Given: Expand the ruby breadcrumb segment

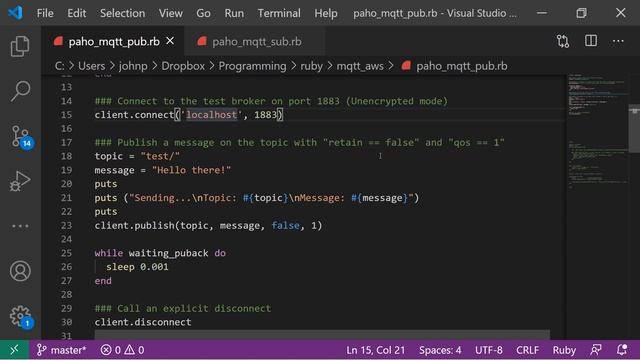Looking at the screenshot, I should click(311, 66).
